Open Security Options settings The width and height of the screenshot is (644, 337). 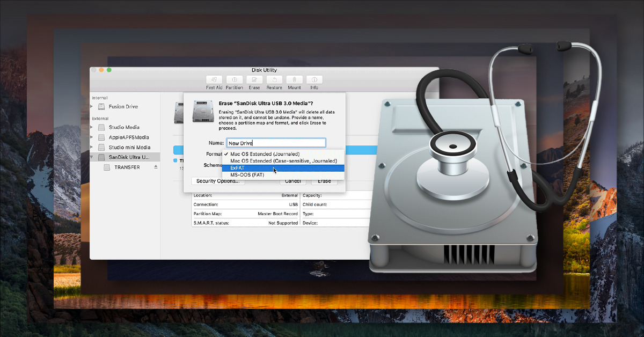pyautogui.click(x=217, y=181)
